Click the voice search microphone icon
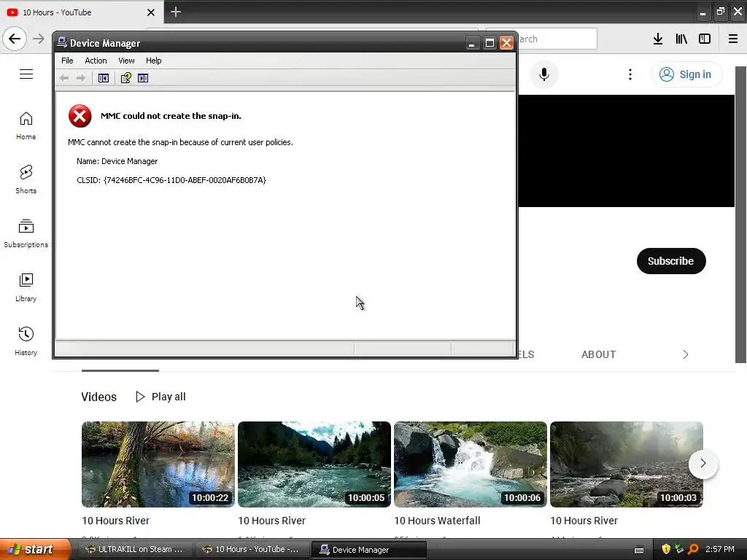This screenshot has width=747, height=560. point(544,74)
